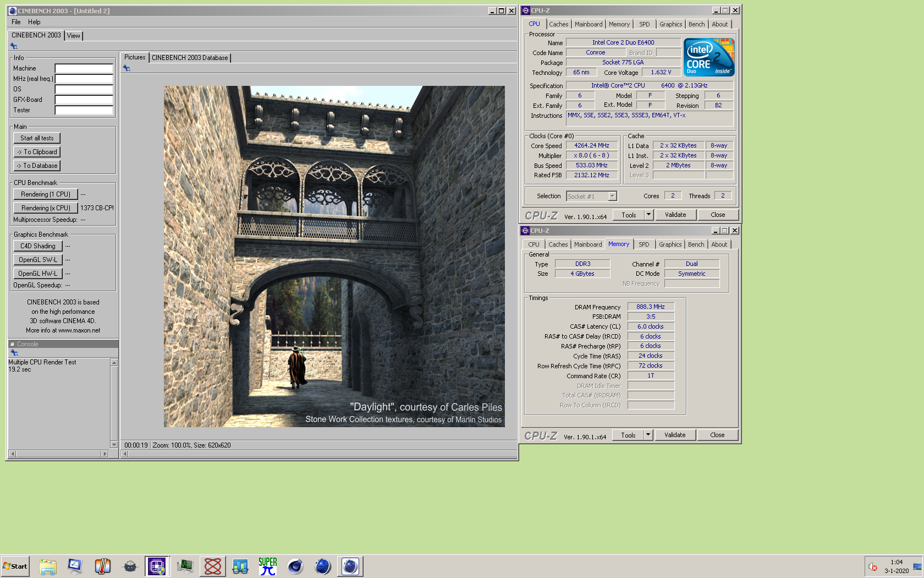Click Start all tests button
This screenshot has height=578, width=924.
(x=37, y=138)
